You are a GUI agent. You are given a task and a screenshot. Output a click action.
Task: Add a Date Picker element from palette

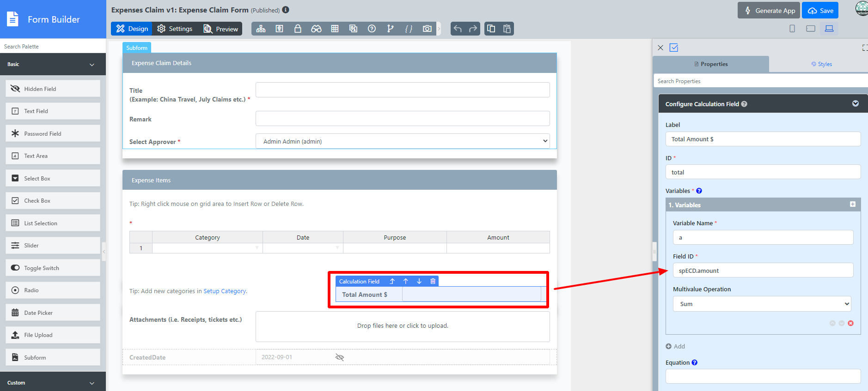point(53,313)
